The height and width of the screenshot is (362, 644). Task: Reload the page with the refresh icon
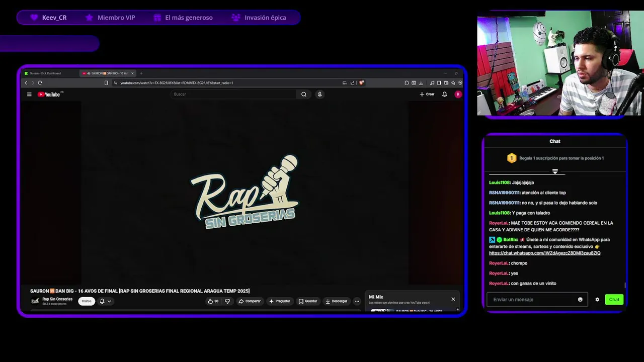point(40,83)
